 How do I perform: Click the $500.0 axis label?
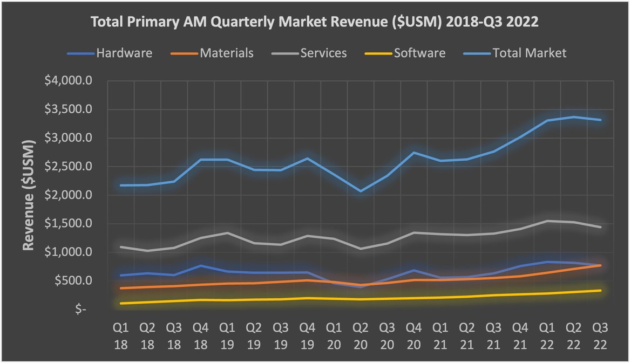(73, 280)
